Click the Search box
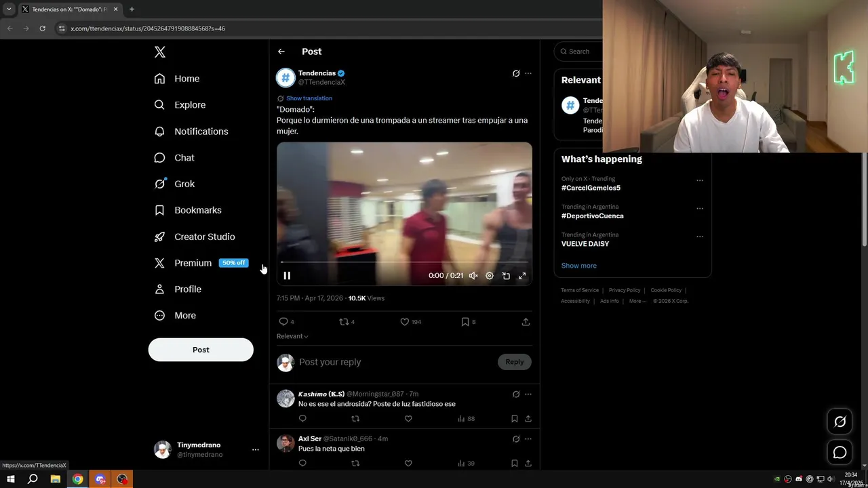 pos(578,52)
